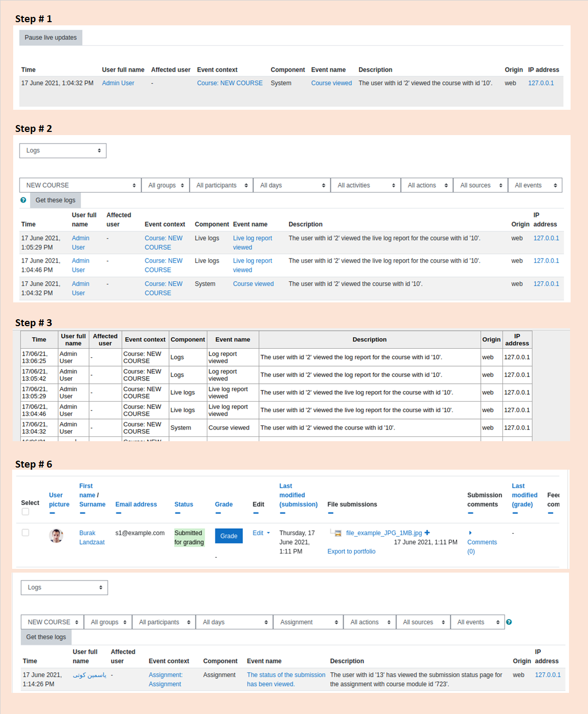Click Live log report viewed link at 1:04:46 PM
588x714 pixels.
pos(253,265)
